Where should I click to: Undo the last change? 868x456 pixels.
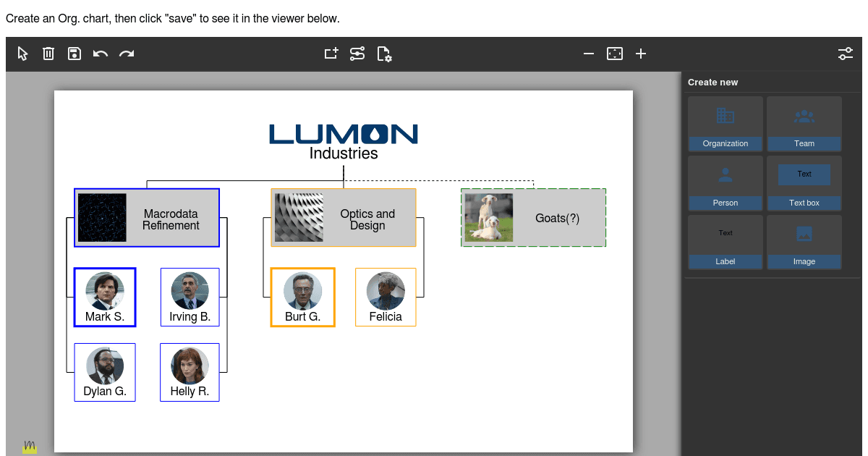(101, 54)
